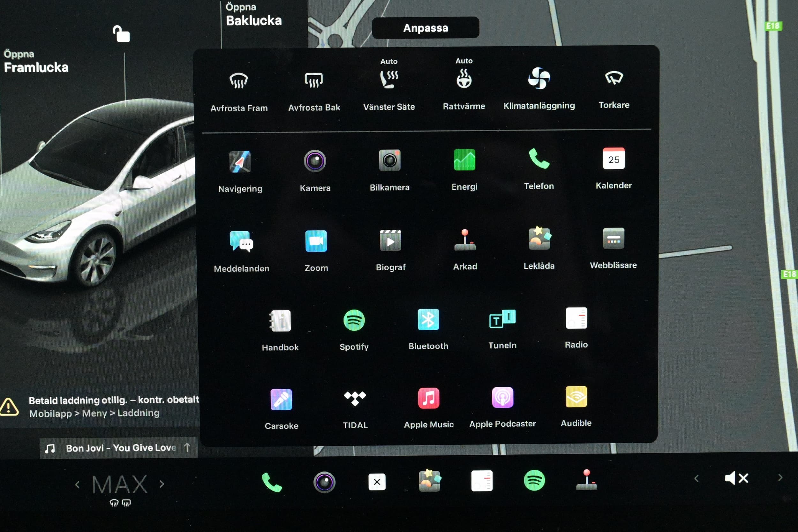Click the Anpassa customize button

click(x=425, y=28)
